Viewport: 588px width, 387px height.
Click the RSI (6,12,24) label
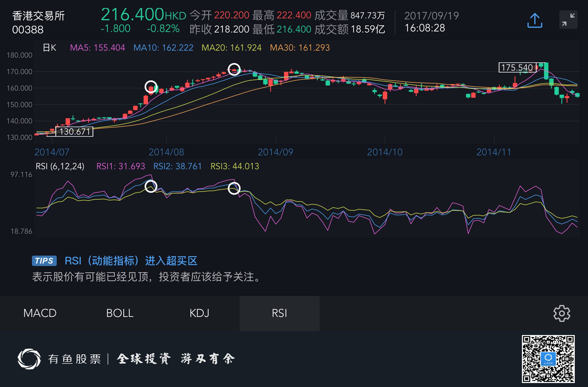click(x=60, y=166)
